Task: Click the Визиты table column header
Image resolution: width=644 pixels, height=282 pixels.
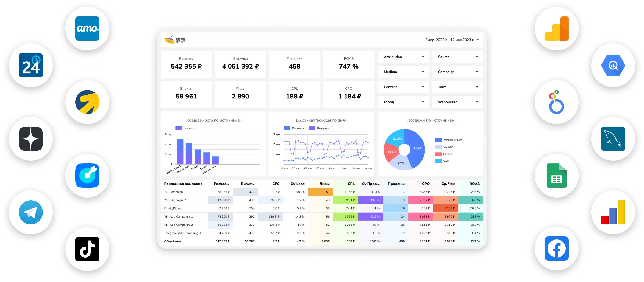Action: [248, 184]
